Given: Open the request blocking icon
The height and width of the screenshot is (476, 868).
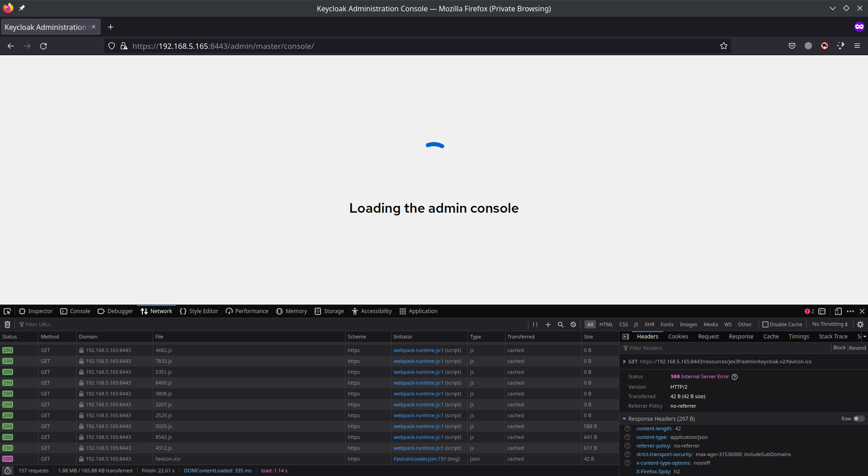Looking at the screenshot, I should [573, 324].
